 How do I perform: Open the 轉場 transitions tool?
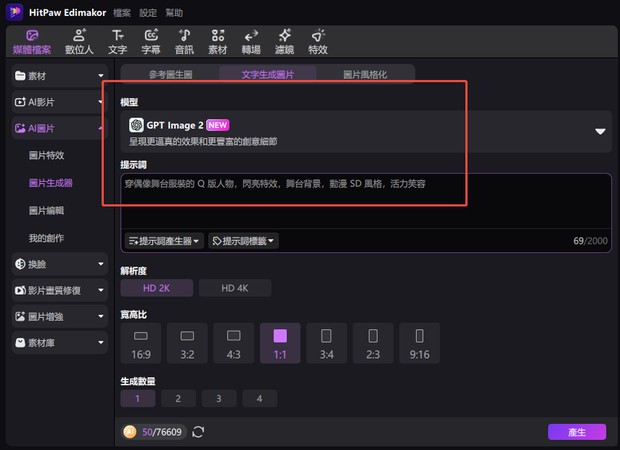pos(251,42)
